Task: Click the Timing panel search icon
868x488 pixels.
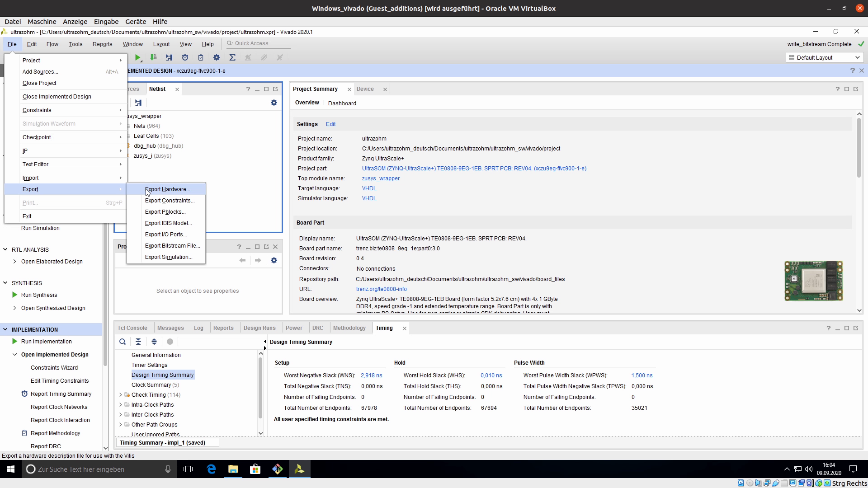Action: tap(123, 342)
